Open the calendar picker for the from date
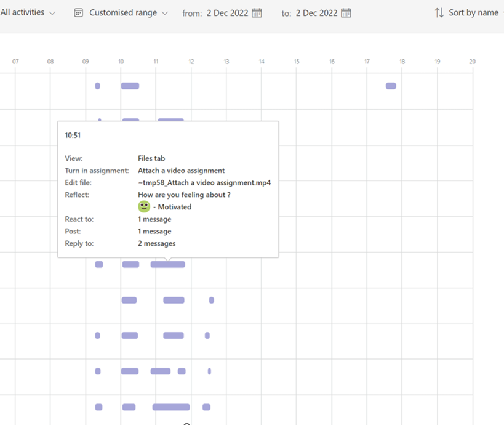The height and width of the screenshot is (425, 504). click(257, 13)
